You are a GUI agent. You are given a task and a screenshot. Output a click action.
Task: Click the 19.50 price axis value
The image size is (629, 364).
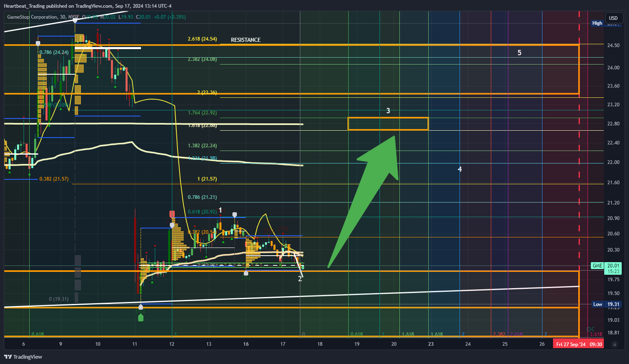613,293
